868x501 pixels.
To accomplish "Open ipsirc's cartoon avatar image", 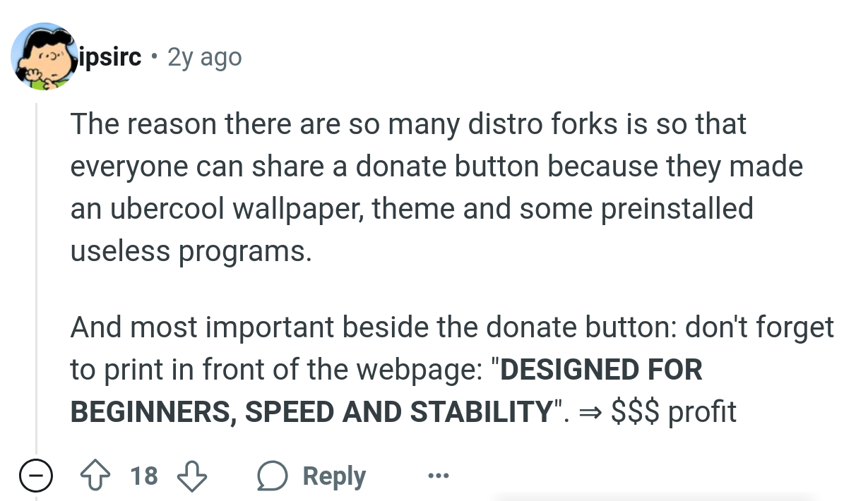I will [x=45, y=56].
